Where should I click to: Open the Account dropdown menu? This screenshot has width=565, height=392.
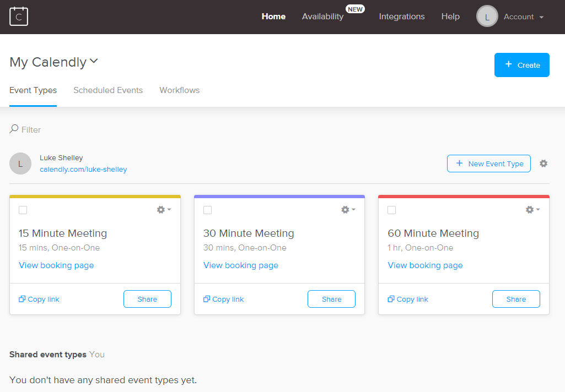click(x=523, y=17)
